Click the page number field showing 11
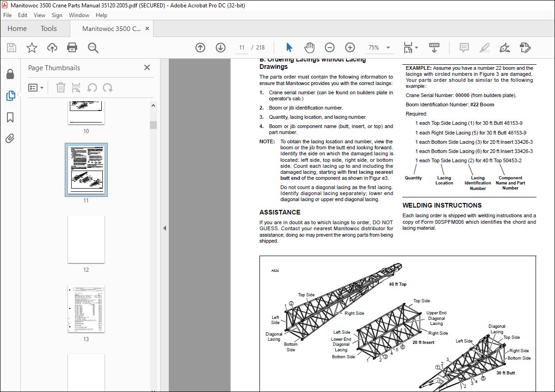Image resolution: width=555 pixels, height=392 pixels. (x=241, y=48)
